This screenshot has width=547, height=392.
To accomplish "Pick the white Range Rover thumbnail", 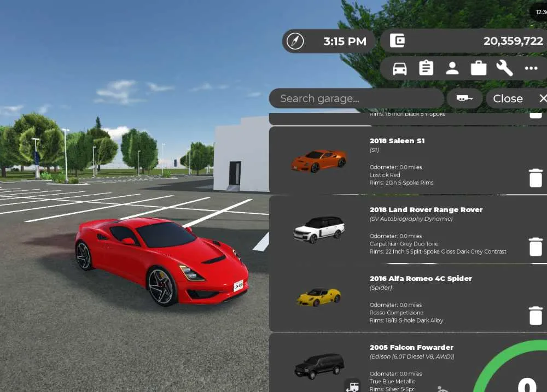I will [319, 229].
